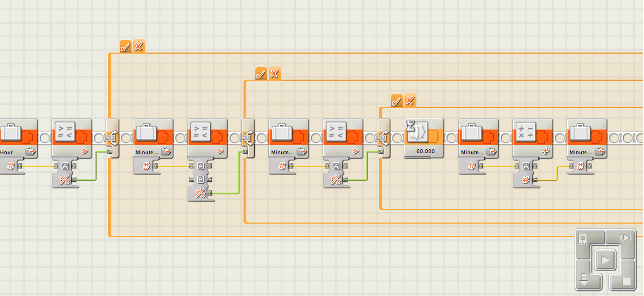Click the Download and run play button
The image size is (644, 296).
(606, 260)
